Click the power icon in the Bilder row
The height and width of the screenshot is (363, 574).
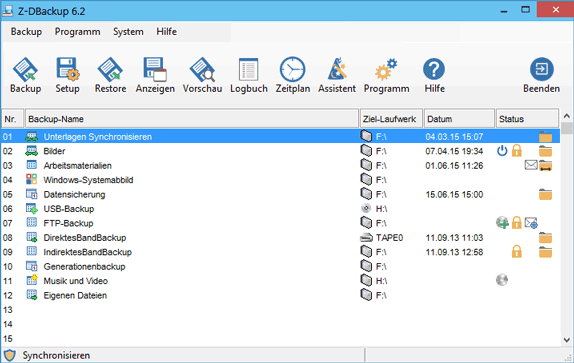(x=502, y=151)
